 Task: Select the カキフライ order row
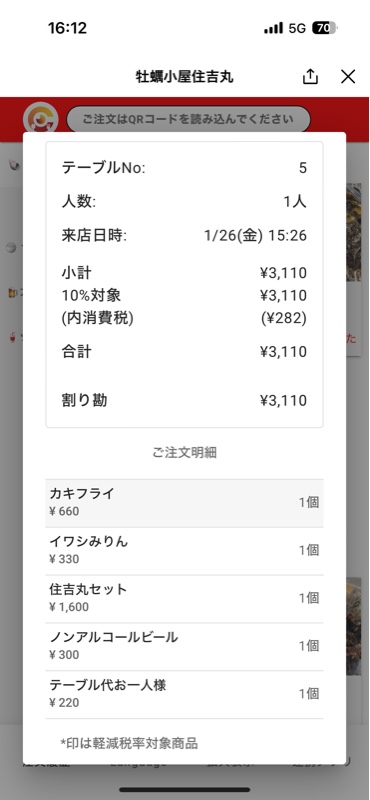[184, 503]
